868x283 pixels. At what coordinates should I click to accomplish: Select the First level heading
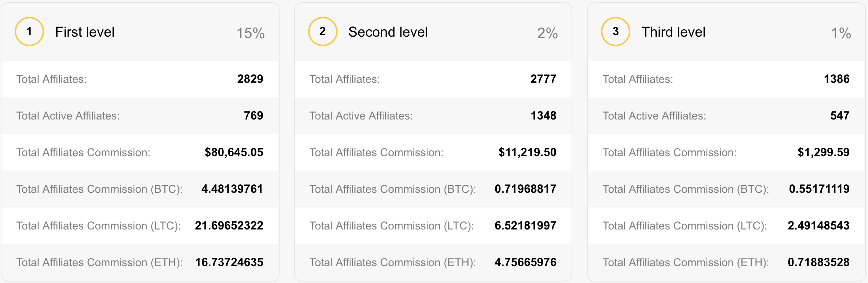[85, 32]
